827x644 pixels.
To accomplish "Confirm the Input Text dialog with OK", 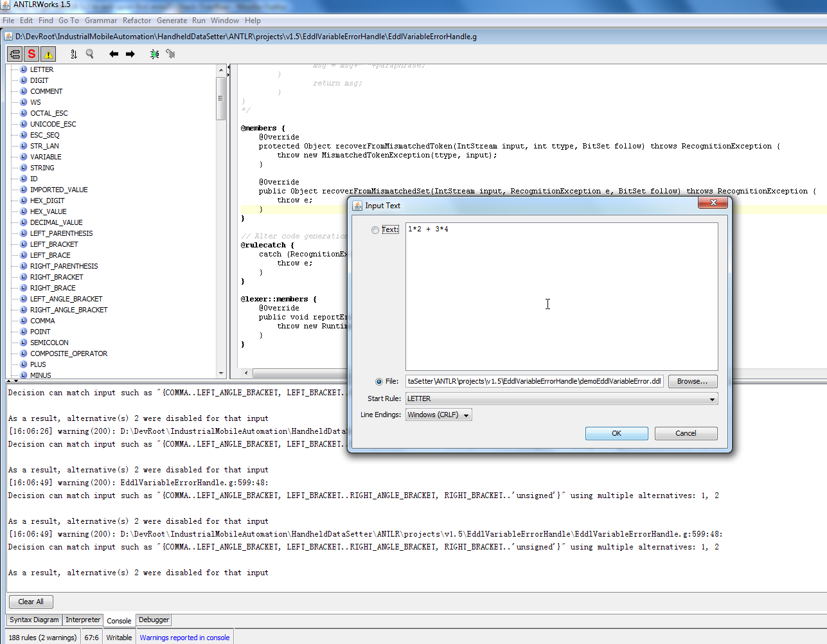I will [617, 434].
